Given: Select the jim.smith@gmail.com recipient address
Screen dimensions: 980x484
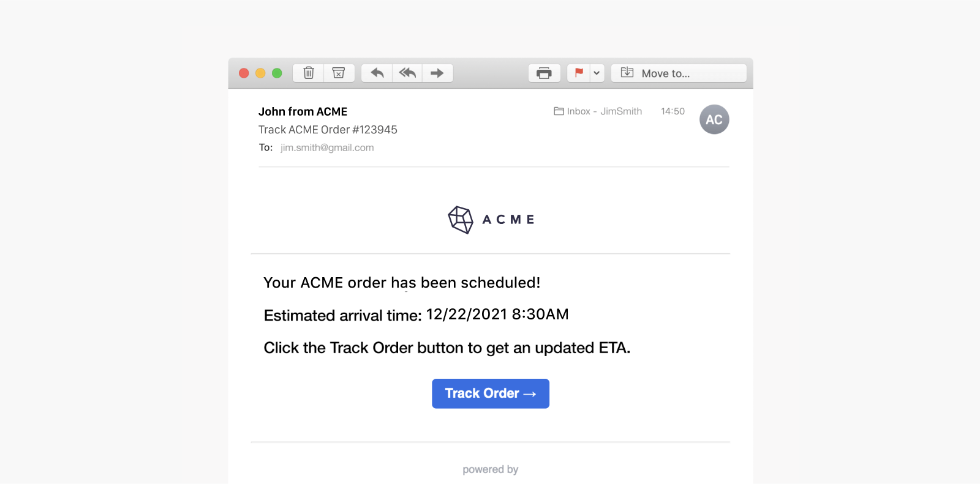Looking at the screenshot, I should coord(327,147).
